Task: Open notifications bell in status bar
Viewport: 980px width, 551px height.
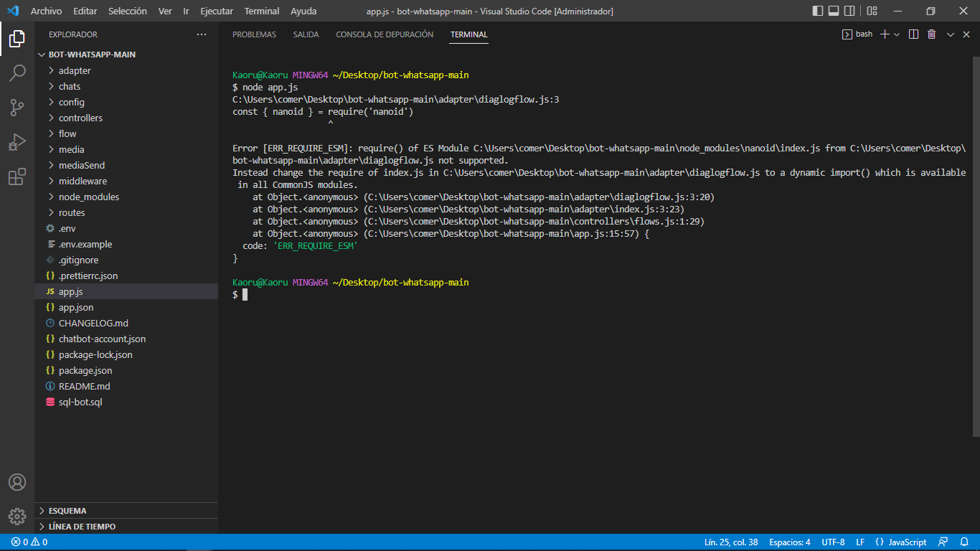Action: 965,542
